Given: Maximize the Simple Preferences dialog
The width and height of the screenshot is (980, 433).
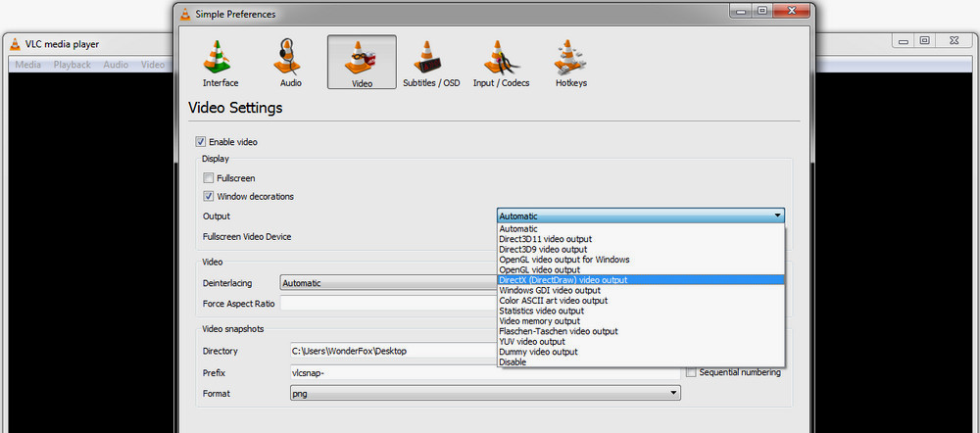Looking at the screenshot, I should [x=761, y=10].
